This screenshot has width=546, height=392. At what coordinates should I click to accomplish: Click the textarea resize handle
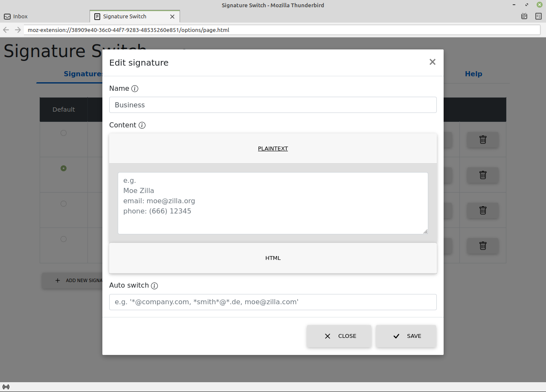425,231
